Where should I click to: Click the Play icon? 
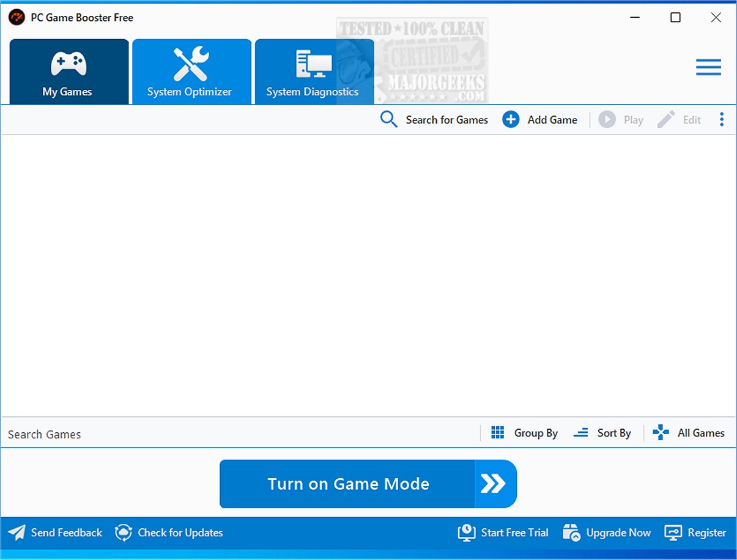coord(607,119)
